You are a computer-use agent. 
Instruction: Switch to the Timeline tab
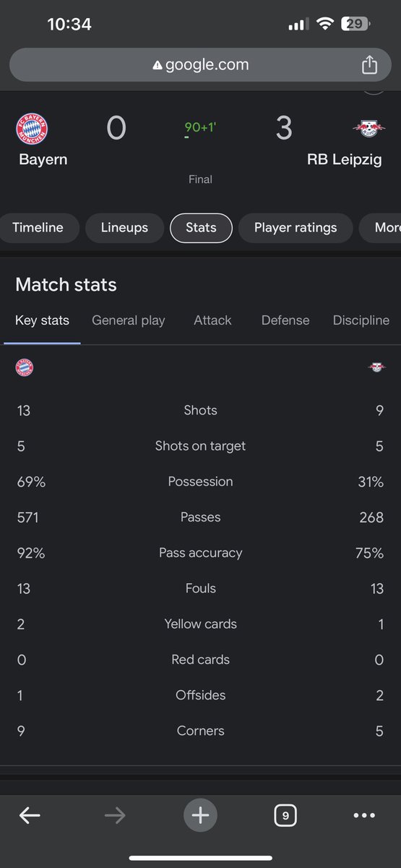pyautogui.click(x=38, y=228)
